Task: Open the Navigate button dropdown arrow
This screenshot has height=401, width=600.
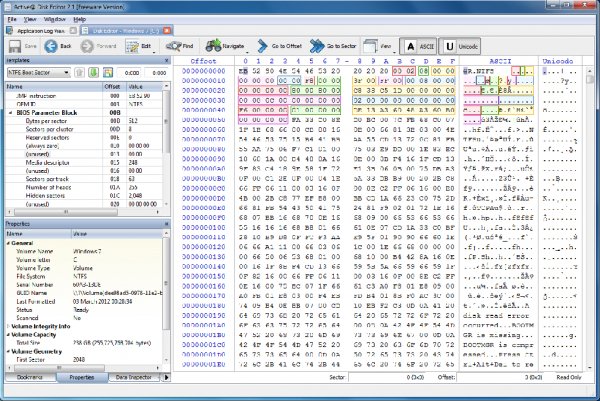Action: pyautogui.click(x=247, y=52)
